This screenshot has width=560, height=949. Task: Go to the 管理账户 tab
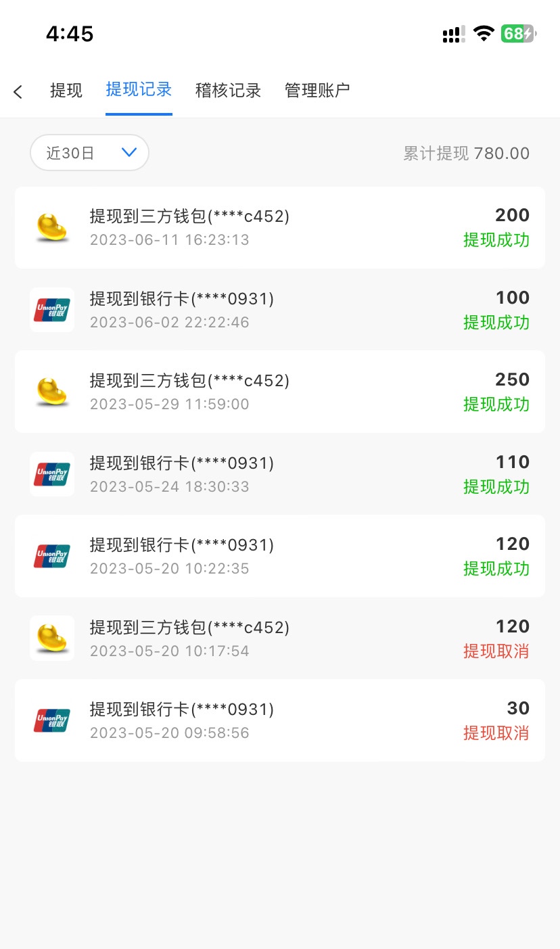point(317,91)
